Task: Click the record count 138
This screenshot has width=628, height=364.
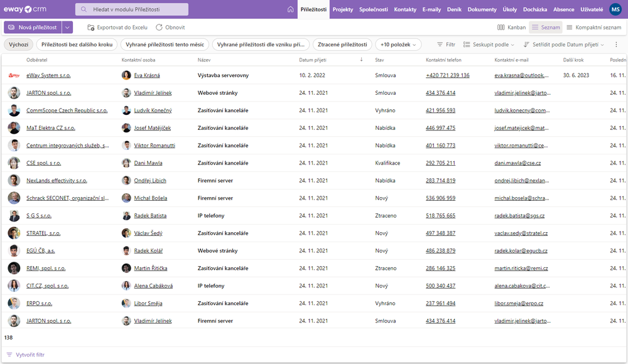Action: (8, 338)
